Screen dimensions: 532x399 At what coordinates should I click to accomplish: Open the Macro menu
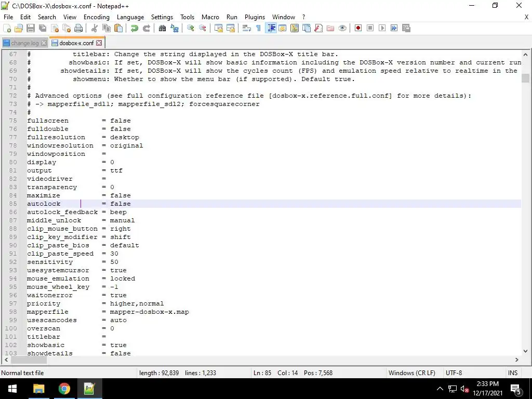coord(210,17)
